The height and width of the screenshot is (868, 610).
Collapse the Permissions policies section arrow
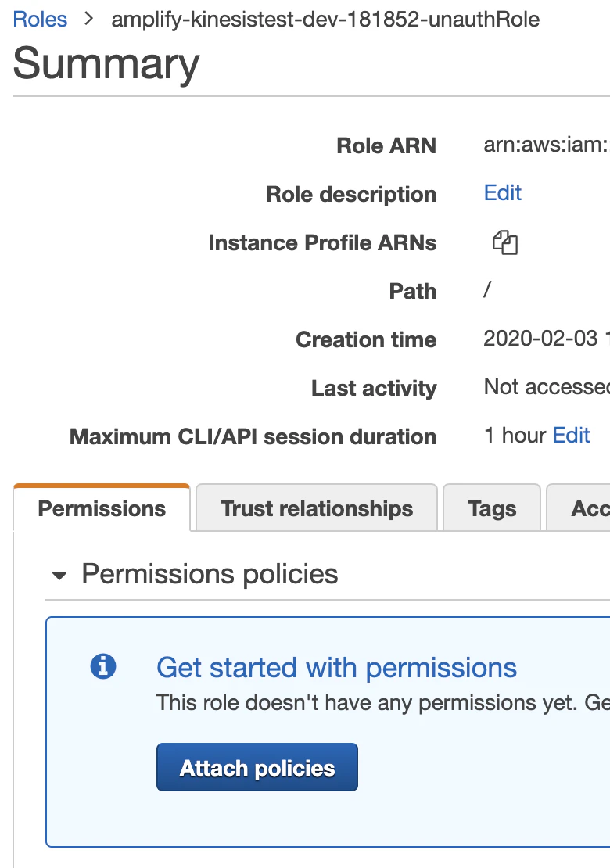click(59, 576)
